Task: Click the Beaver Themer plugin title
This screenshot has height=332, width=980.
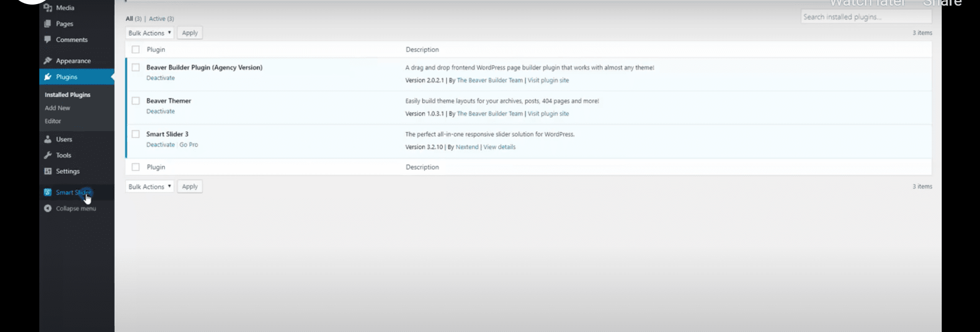Action: pyautogui.click(x=169, y=101)
